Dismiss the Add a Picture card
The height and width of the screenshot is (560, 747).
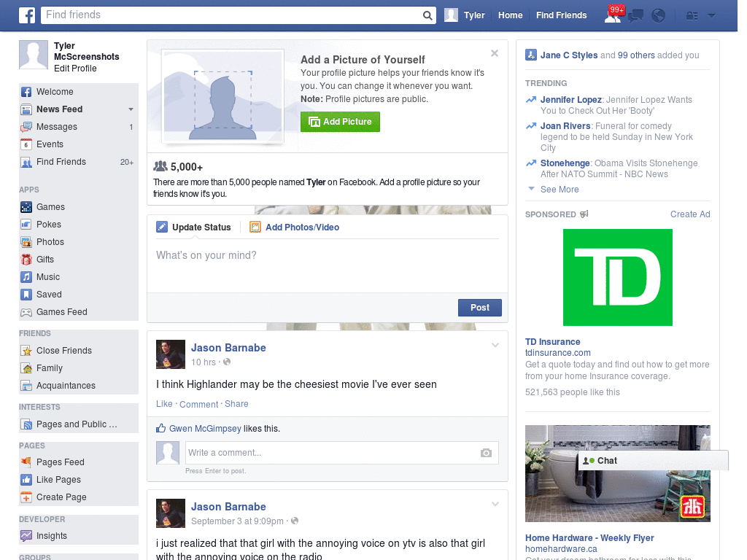pyautogui.click(x=495, y=53)
